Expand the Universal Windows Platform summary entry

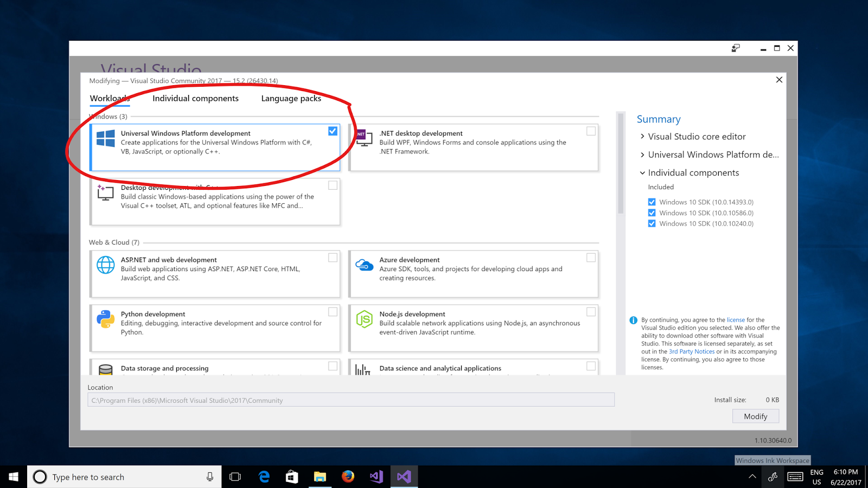pos(642,155)
